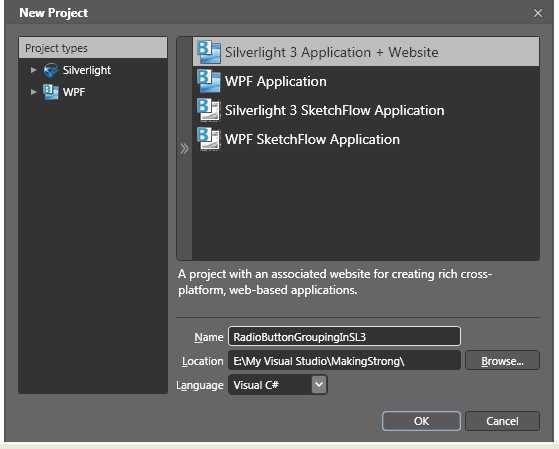Focus the Name field RadioButtonGroupingInSL3
The height and width of the screenshot is (449, 559).
[x=344, y=336]
